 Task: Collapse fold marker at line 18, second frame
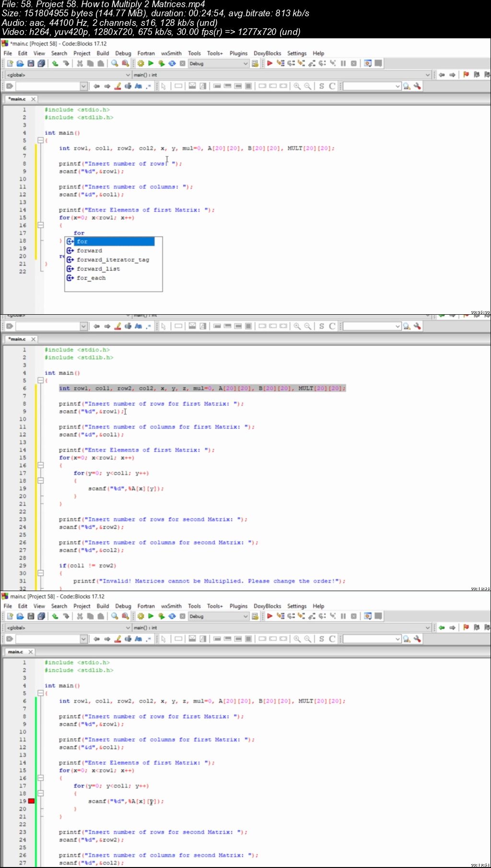click(41, 480)
